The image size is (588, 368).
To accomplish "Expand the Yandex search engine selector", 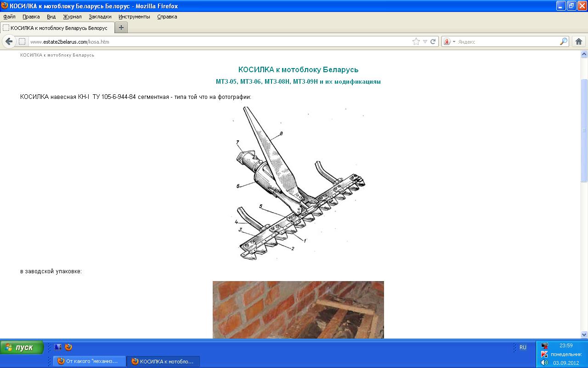I will pos(449,41).
